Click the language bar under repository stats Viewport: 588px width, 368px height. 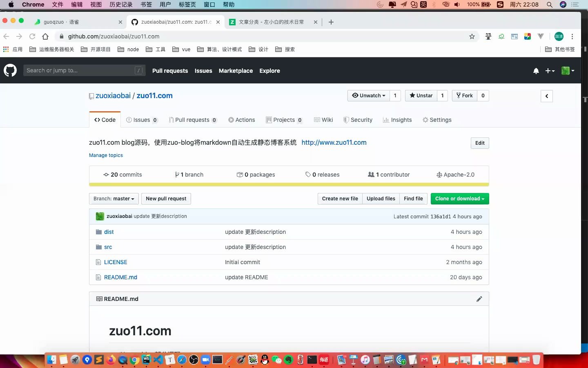click(289, 184)
